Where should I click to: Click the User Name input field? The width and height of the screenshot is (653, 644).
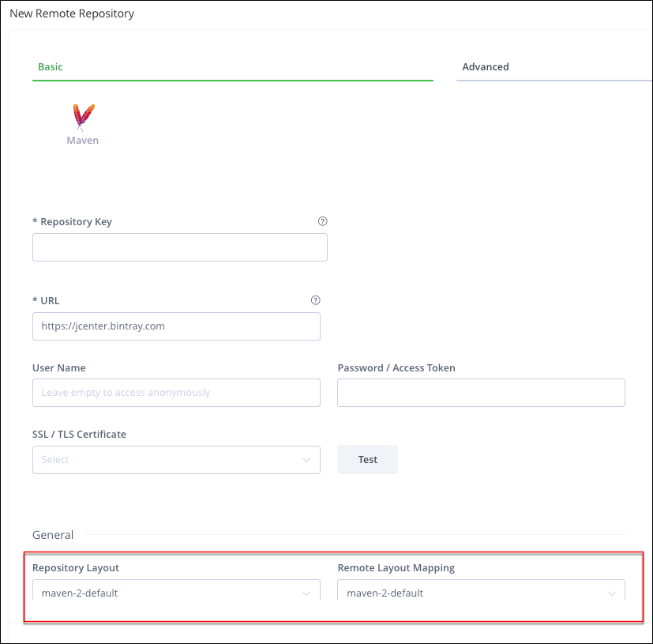click(176, 393)
